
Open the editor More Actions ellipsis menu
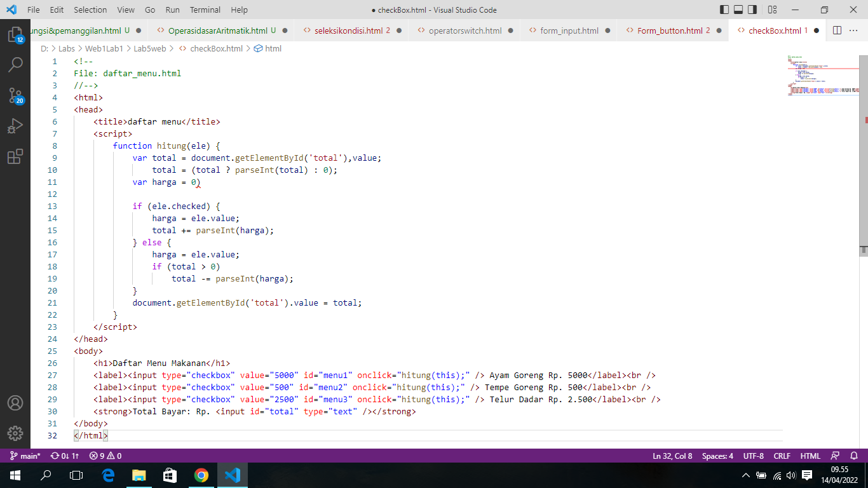[854, 30]
